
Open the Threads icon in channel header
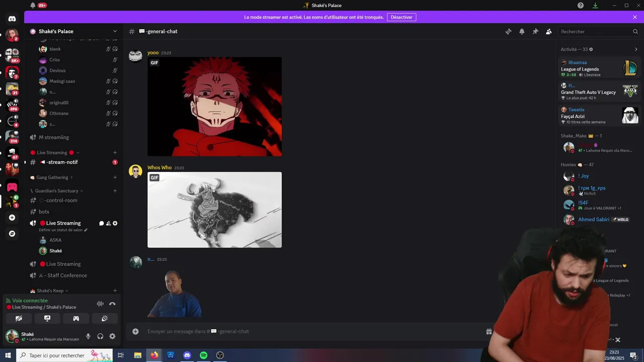tap(508, 31)
